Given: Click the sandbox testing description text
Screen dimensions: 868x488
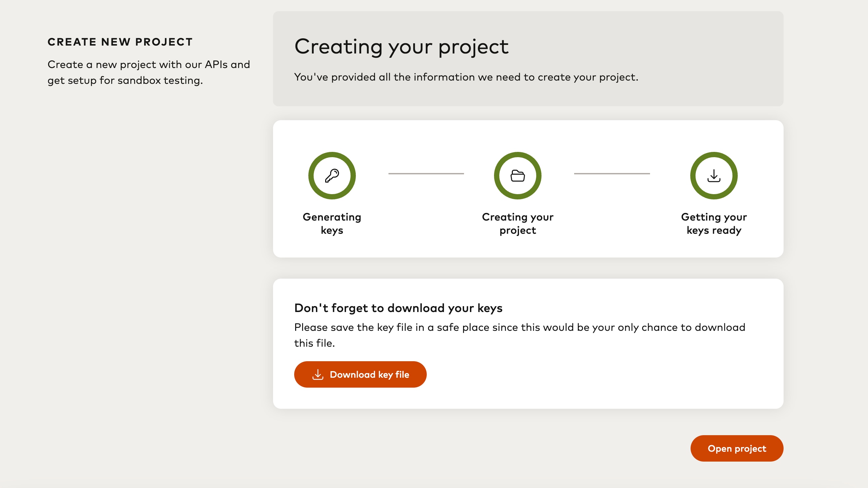Looking at the screenshot, I should click(149, 72).
